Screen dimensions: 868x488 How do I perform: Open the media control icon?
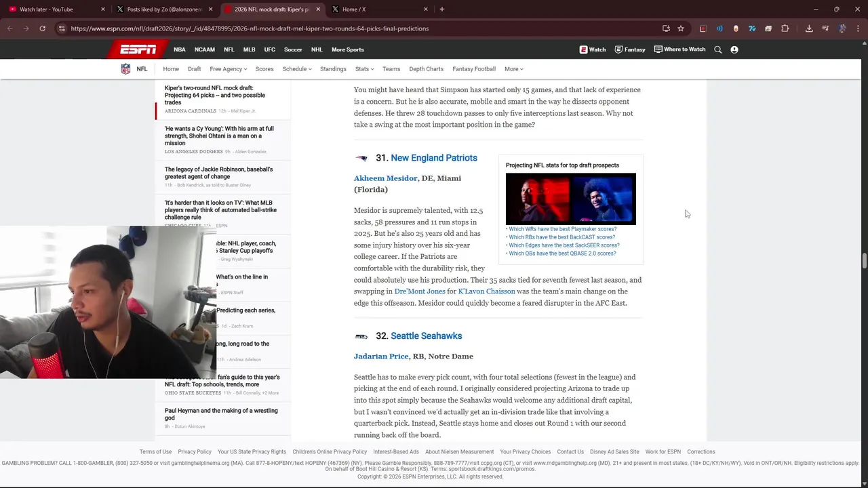click(x=825, y=28)
